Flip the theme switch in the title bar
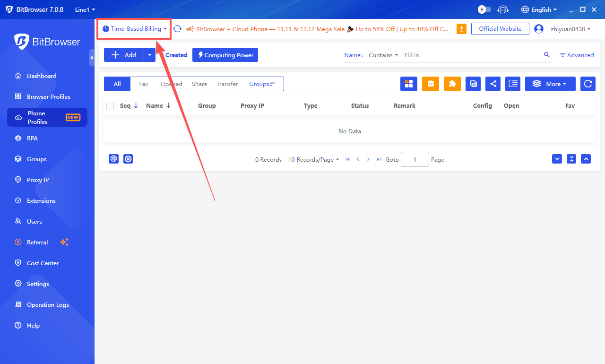 [484, 9]
